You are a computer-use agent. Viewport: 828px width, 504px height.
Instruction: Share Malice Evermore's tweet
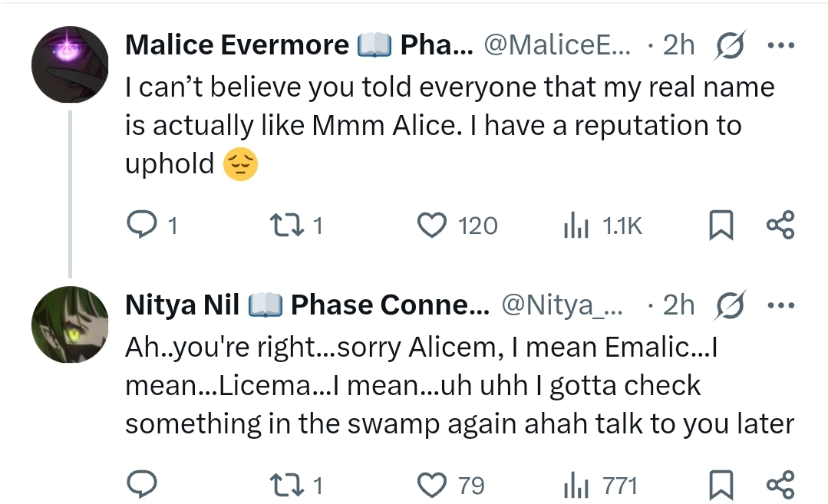780,225
